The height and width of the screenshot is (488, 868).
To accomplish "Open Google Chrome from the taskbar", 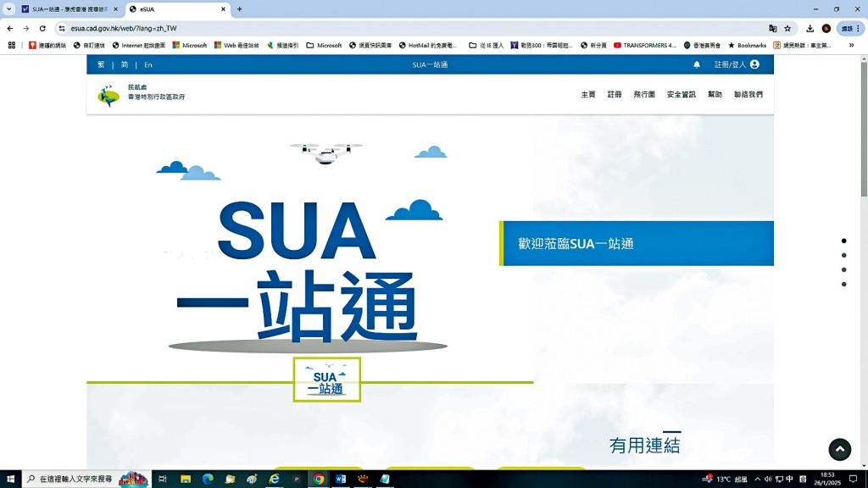I will coord(318,479).
